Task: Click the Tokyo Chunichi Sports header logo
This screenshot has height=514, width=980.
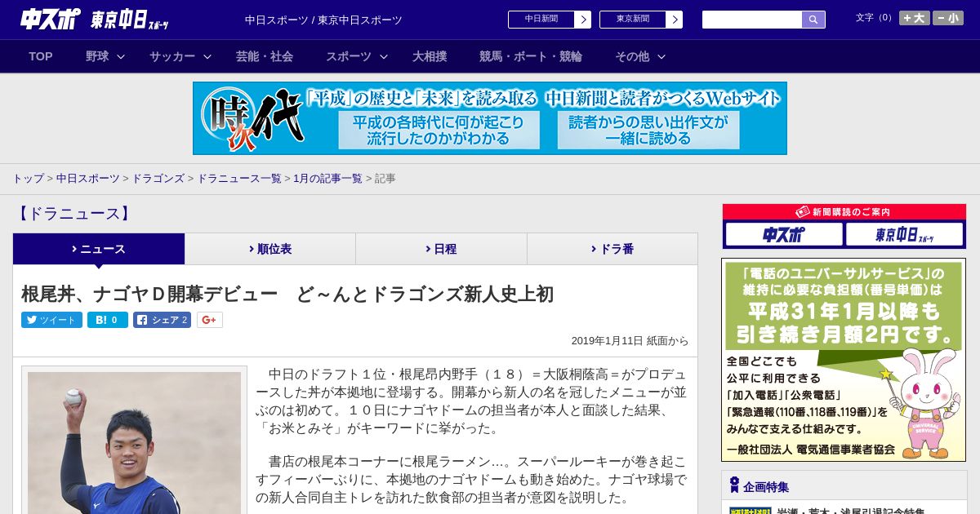Action: coord(130,20)
